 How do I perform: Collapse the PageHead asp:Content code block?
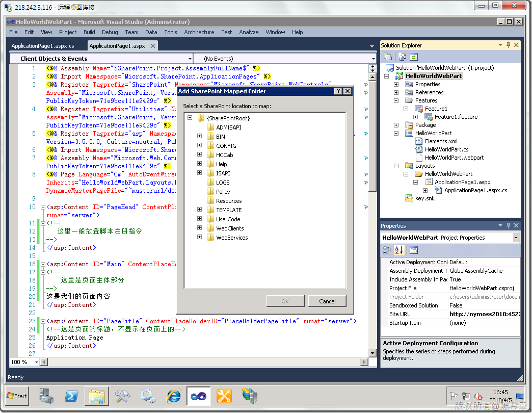(43, 206)
